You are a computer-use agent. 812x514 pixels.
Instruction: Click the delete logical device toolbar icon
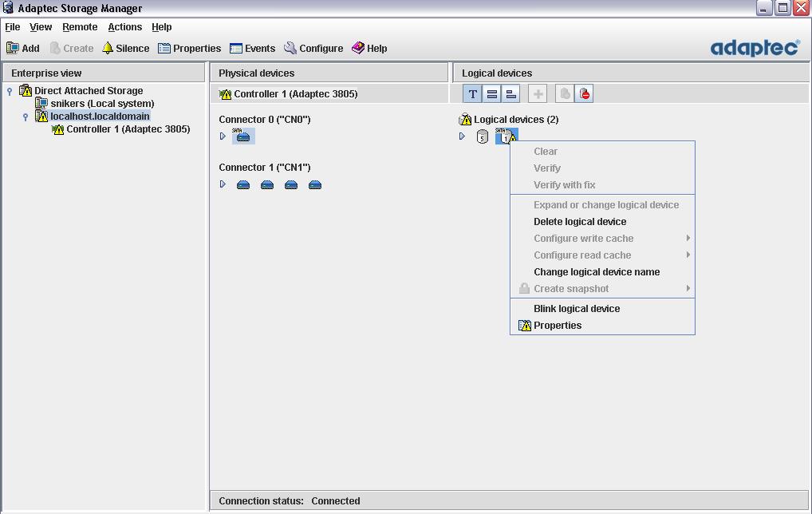click(585, 94)
